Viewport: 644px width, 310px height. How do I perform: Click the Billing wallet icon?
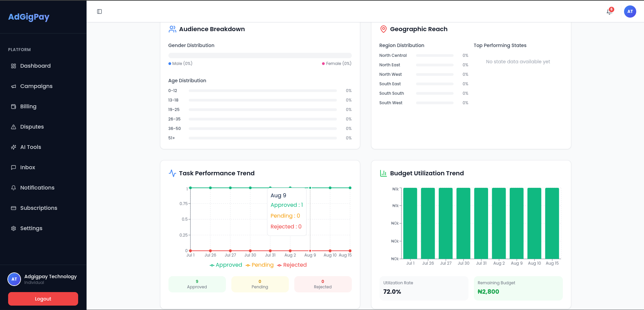[14, 107]
